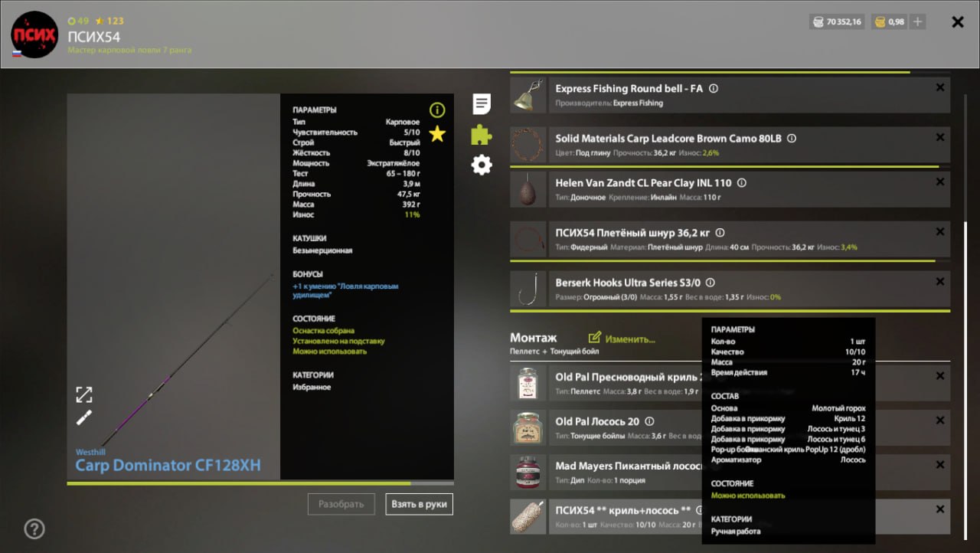Expand rod view to fullscreen

pyautogui.click(x=84, y=394)
